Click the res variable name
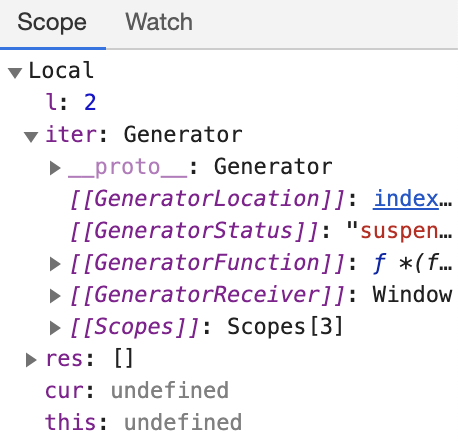 click(64, 359)
